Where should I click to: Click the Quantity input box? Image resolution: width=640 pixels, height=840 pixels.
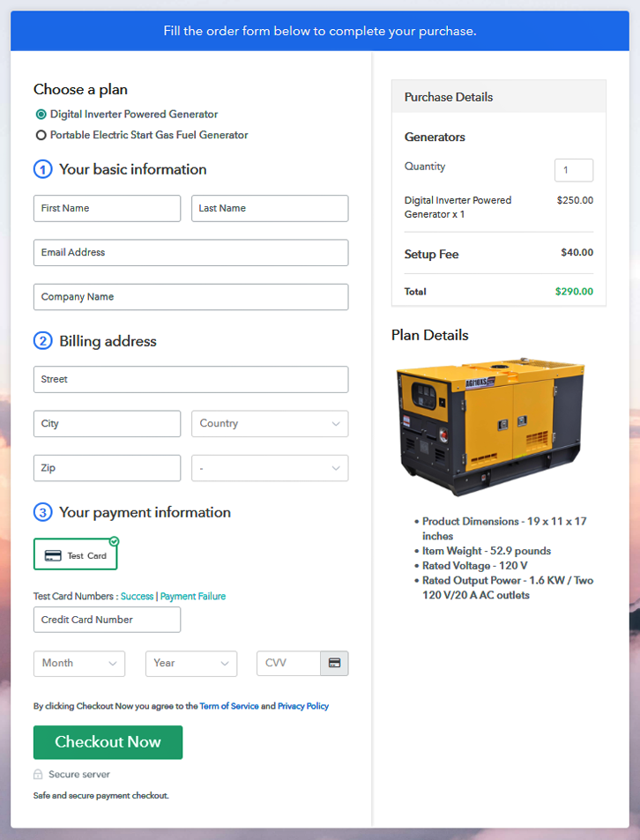point(574,170)
